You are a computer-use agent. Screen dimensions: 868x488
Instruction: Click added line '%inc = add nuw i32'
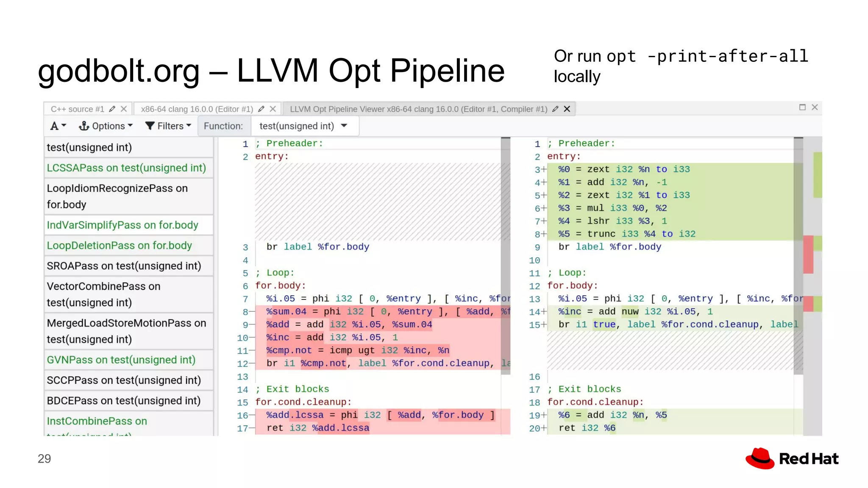pos(675,311)
